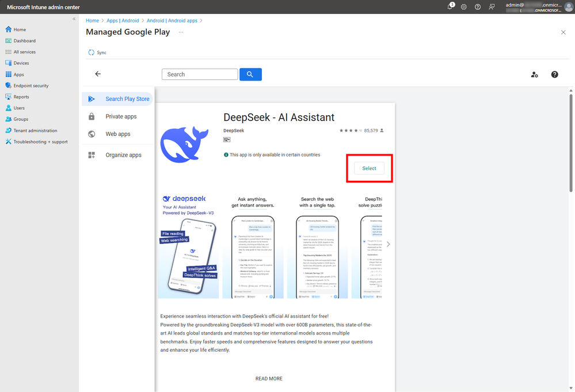The width and height of the screenshot is (575, 392).
Task: Close the Managed Google Play pane
Action: (563, 32)
